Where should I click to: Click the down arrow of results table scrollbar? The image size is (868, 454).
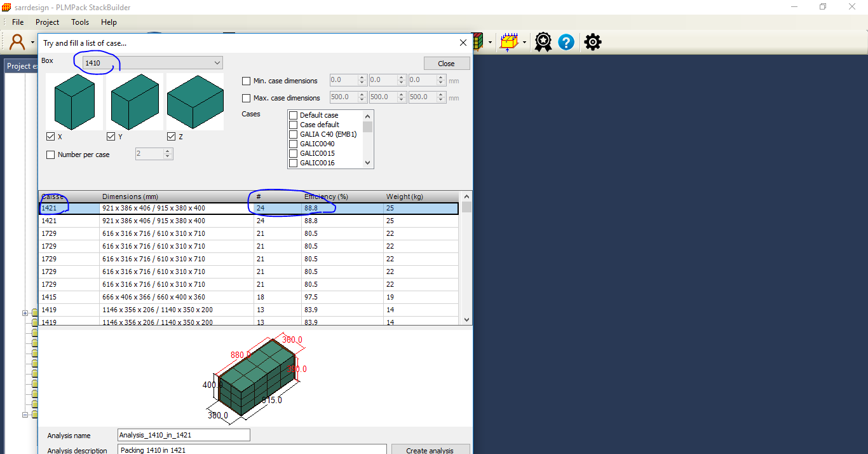pos(467,320)
